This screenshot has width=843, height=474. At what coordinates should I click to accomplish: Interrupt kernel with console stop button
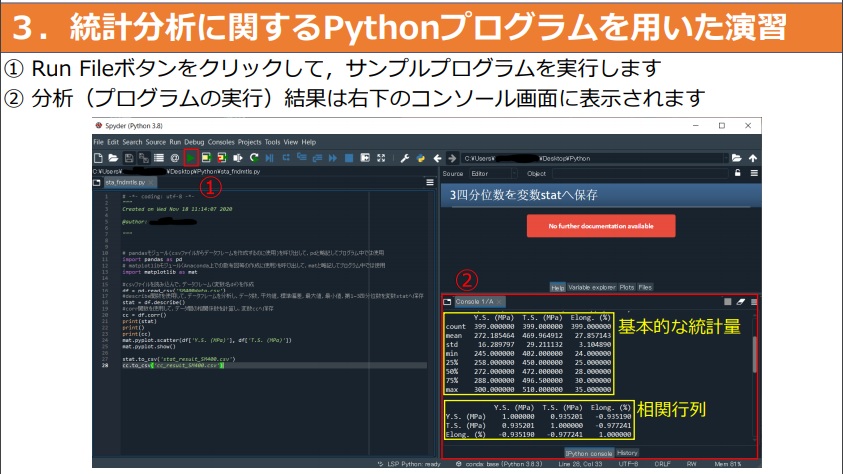(727, 301)
